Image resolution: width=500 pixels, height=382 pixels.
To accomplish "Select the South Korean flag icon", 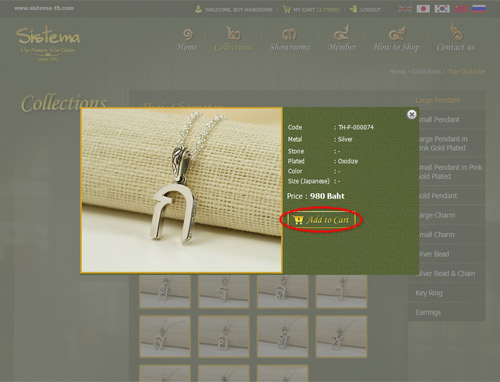I will coord(442,9).
